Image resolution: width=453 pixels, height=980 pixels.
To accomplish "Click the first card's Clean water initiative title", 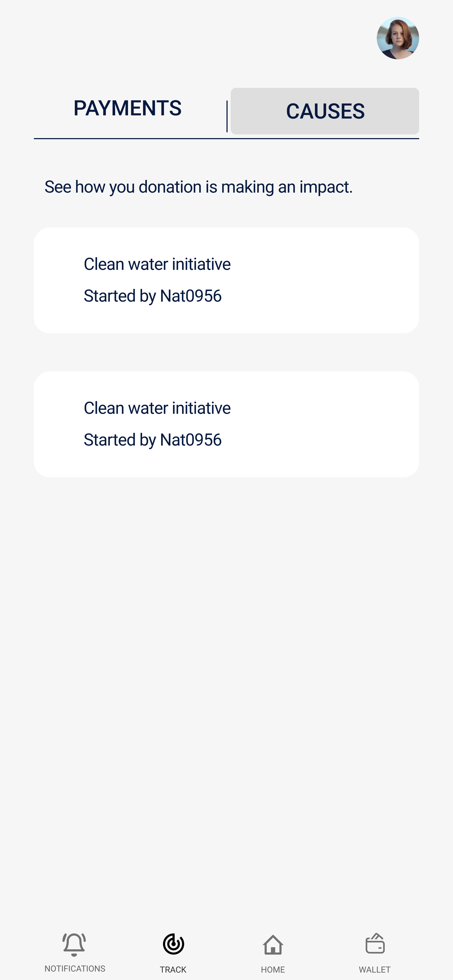I will coord(157,264).
